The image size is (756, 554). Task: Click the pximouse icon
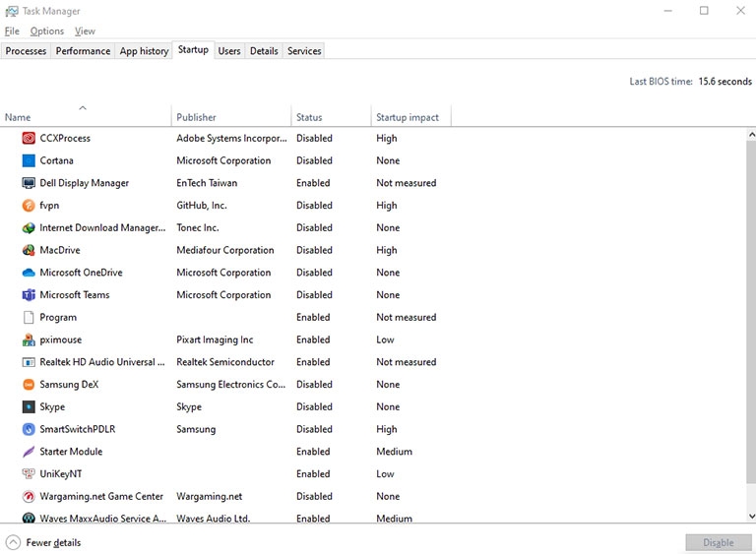29,339
